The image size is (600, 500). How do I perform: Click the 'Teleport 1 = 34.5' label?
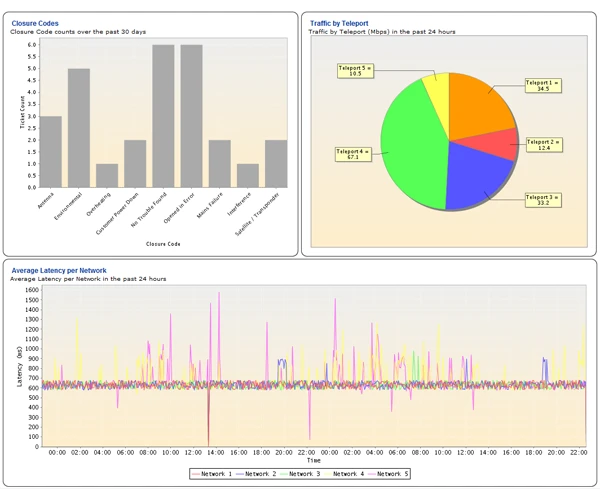click(543, 86)
